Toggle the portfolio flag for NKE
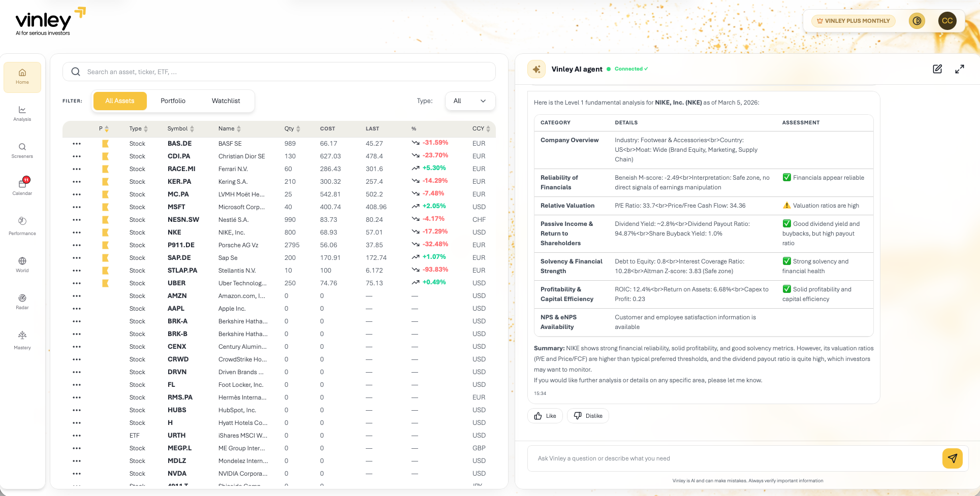The width and height of the screenshot is (980, 496). pyautogui.click(x=106, y=233)
